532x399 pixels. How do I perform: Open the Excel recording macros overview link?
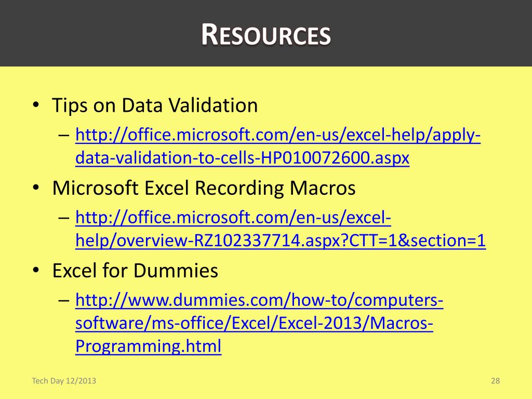[x=233, y=218]
